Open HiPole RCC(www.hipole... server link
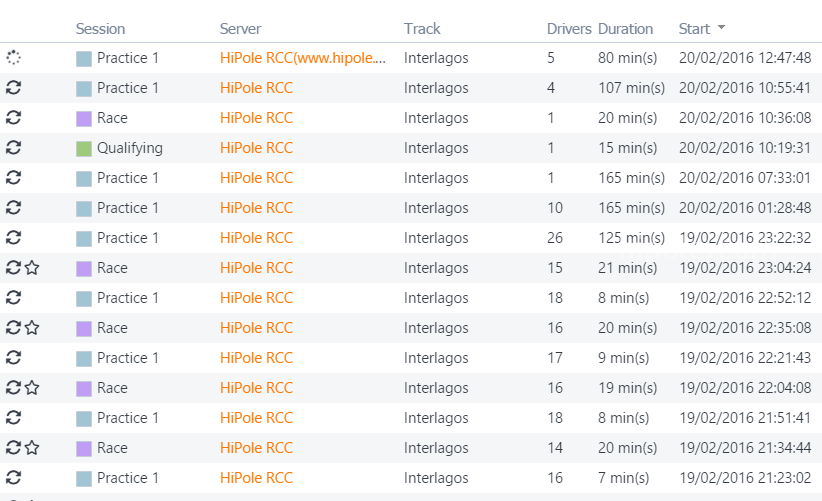Image resolution: width=822 pixels, height=501 pixels. tap(303, 58)
